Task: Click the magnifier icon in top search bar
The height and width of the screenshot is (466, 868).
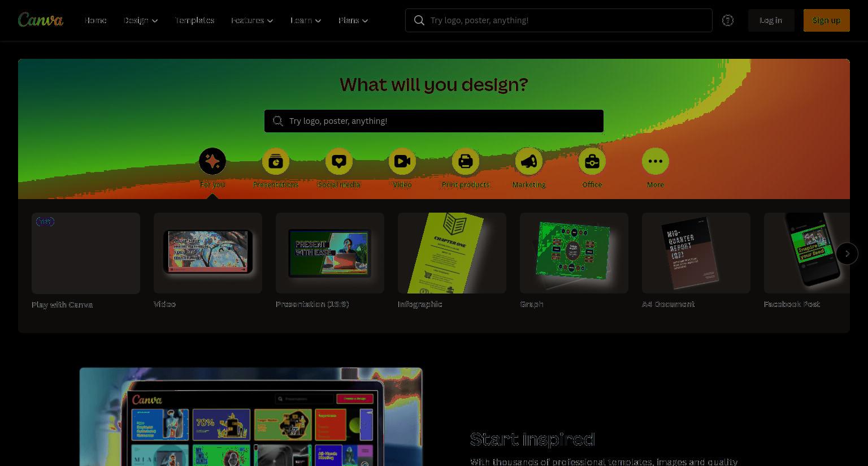Action: (x=419, y=20)
